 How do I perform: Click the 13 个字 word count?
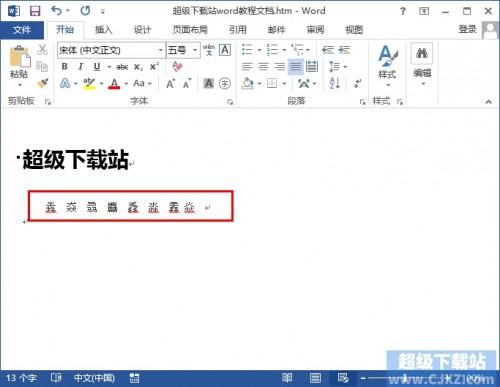[x=21, y=378]
